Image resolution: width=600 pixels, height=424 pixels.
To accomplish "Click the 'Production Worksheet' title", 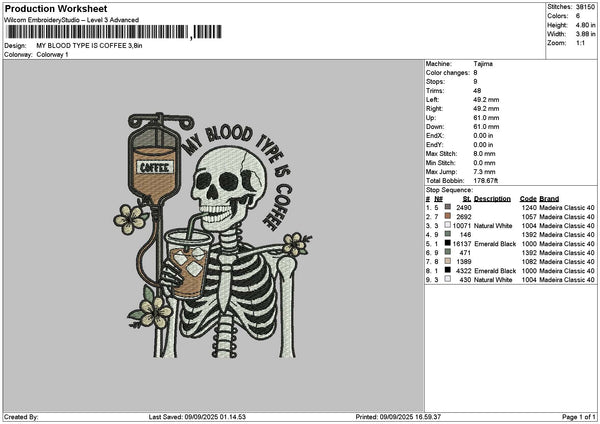I will click(x=56, y=8).
